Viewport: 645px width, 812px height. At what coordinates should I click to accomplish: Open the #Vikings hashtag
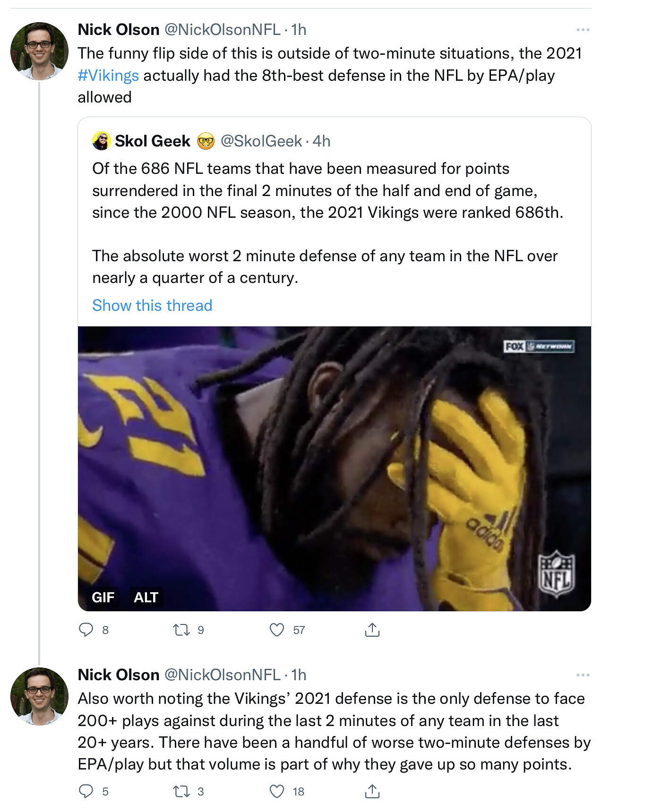point(108,76)
